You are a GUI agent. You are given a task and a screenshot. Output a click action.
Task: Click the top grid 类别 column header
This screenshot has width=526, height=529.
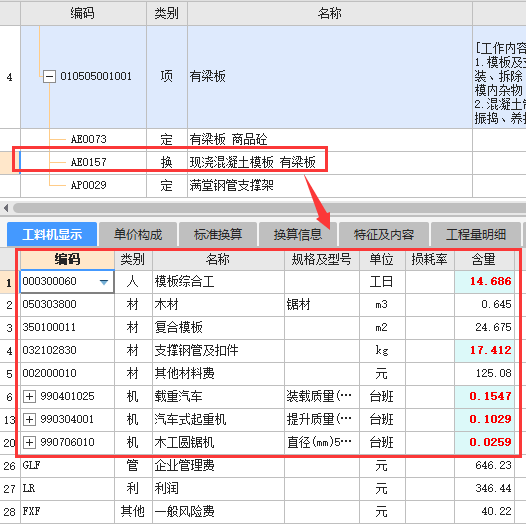point(167,13)
